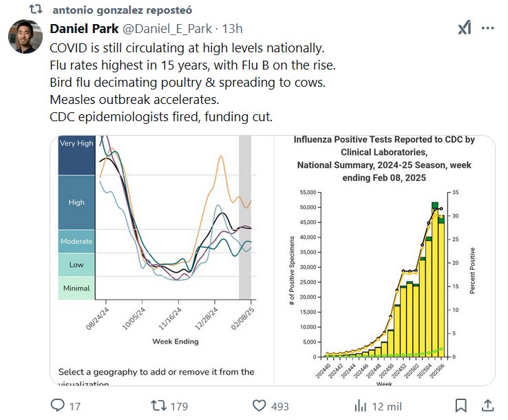Open the three-dot more options menu
Image resolution: width=508 pixels, height=420 pixels.
coord(488,28)
